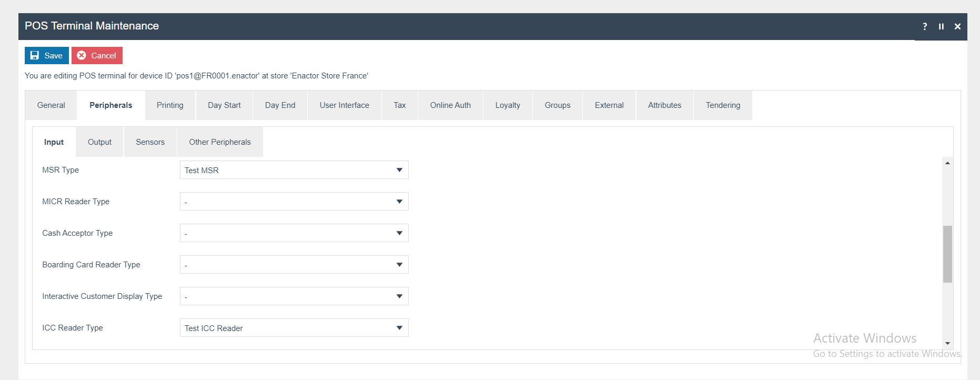Image resolution: width=980 pixels, height=380 pixels.
Task: Open the Cash Acceptor Type dropdown
Action: coord(294,233)
